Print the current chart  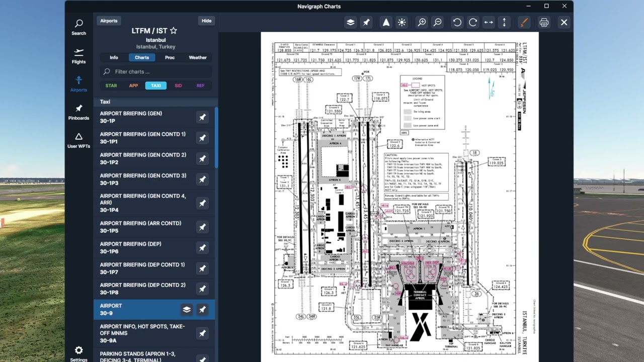544,23
